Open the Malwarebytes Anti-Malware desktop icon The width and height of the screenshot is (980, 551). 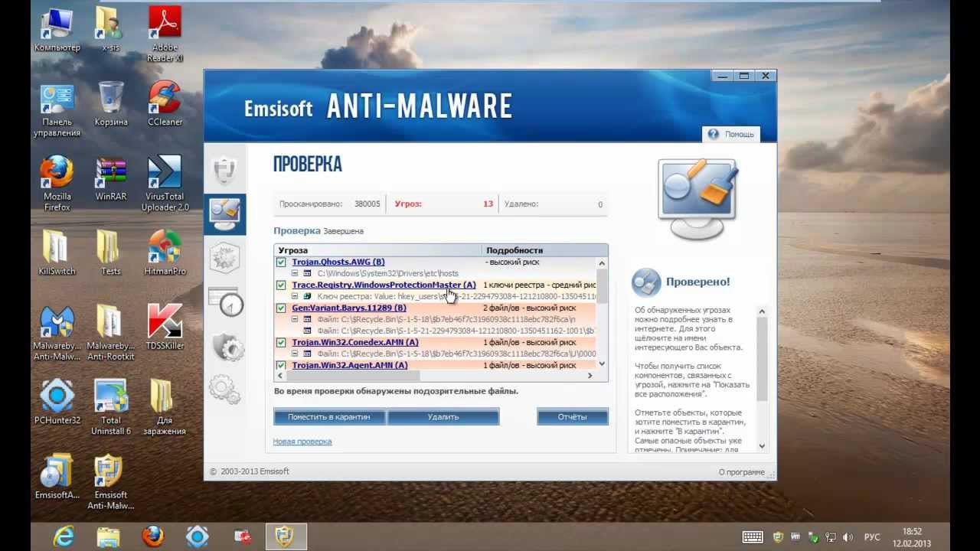click(x=57, y=333)
